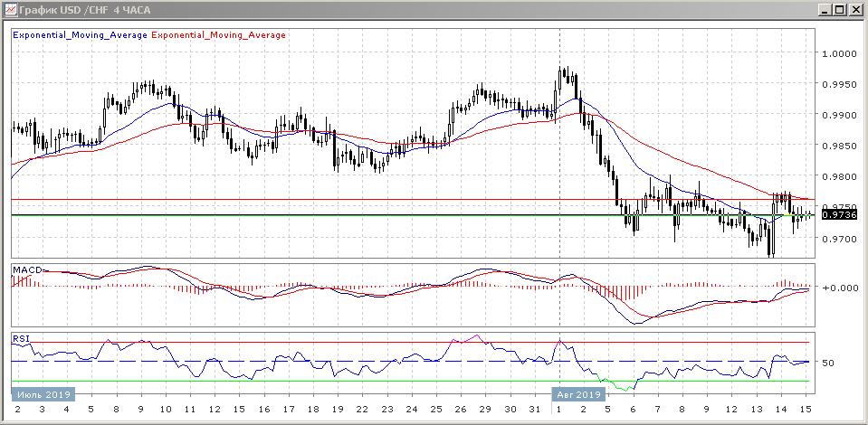868x425 pixels.
Task: Click date label 22 on time axis
Action: [360, 410]
